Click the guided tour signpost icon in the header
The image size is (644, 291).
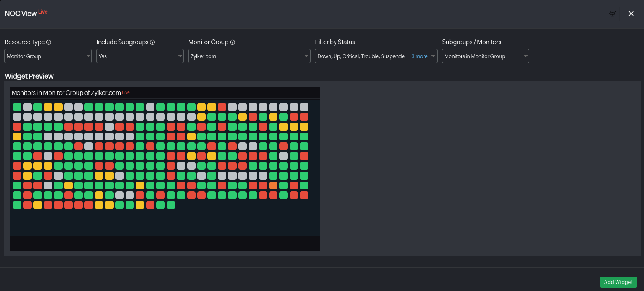[612, 13]
